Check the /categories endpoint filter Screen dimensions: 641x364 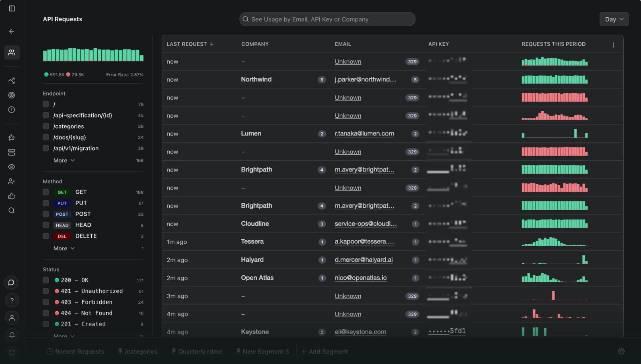pyautogui.click(x=46, y=126)
